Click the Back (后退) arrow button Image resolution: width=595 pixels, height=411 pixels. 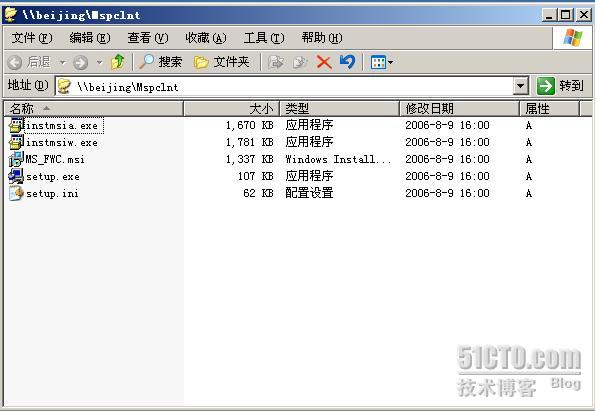click(x=15, y=62)
